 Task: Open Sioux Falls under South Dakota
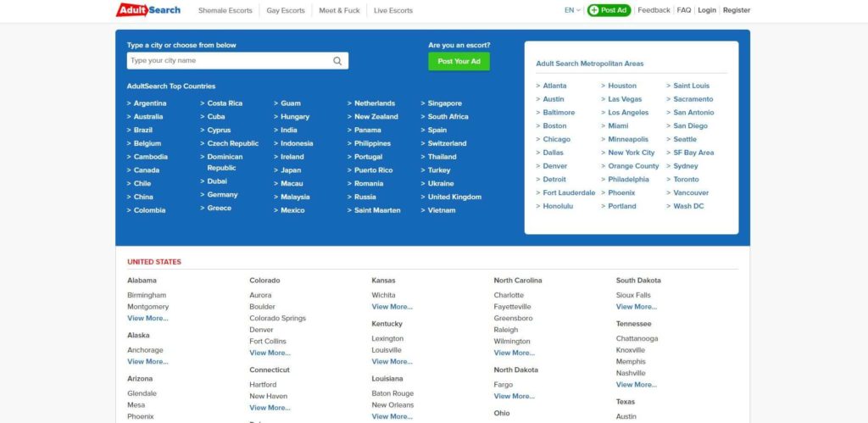[x=633, y=296]
